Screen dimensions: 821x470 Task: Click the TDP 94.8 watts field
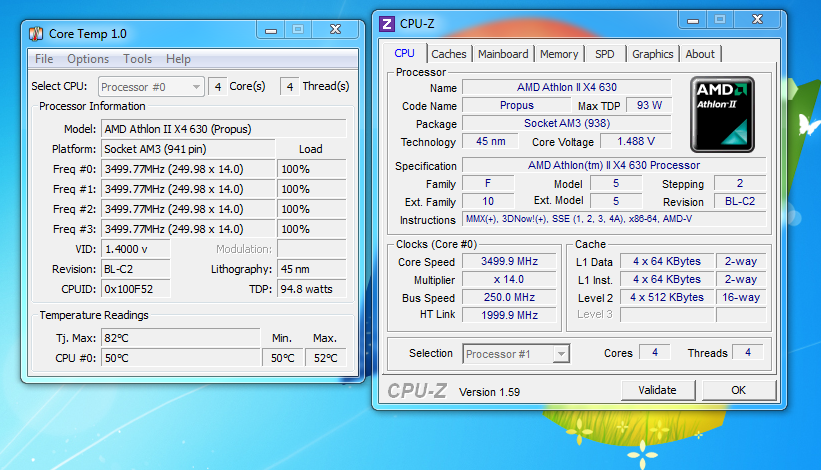coord(312,289)
